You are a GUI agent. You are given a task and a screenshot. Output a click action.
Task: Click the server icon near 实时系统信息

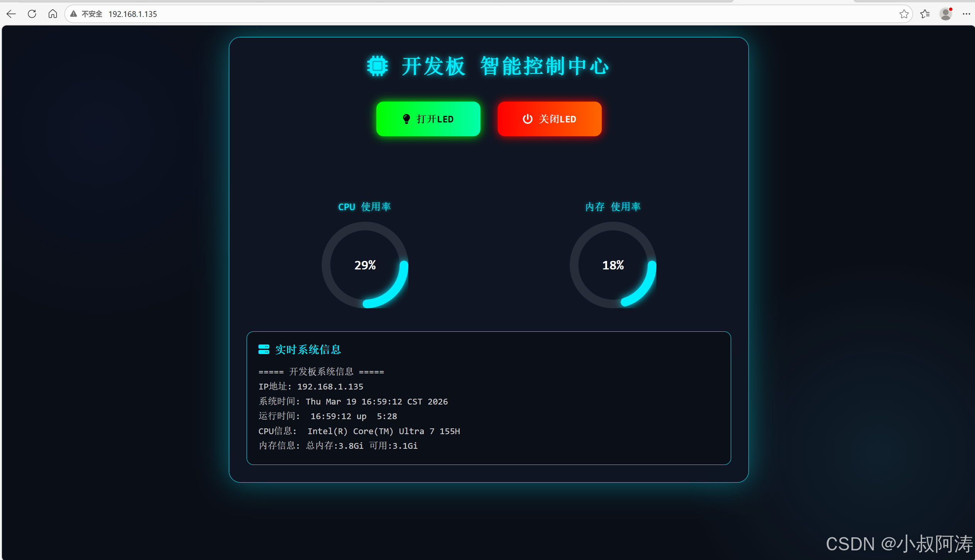(264, 349)
